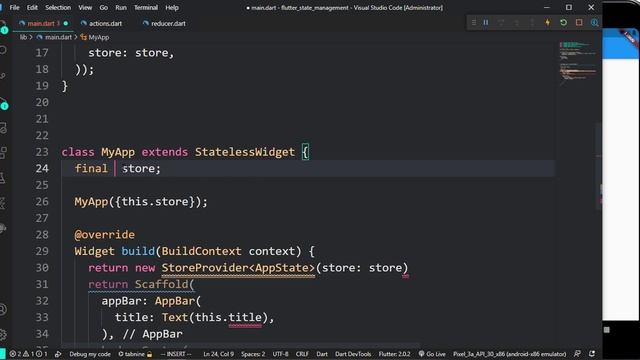Click 'MyApp({this.store});' constructor line
640x360 pixels.
coord(141,202)
